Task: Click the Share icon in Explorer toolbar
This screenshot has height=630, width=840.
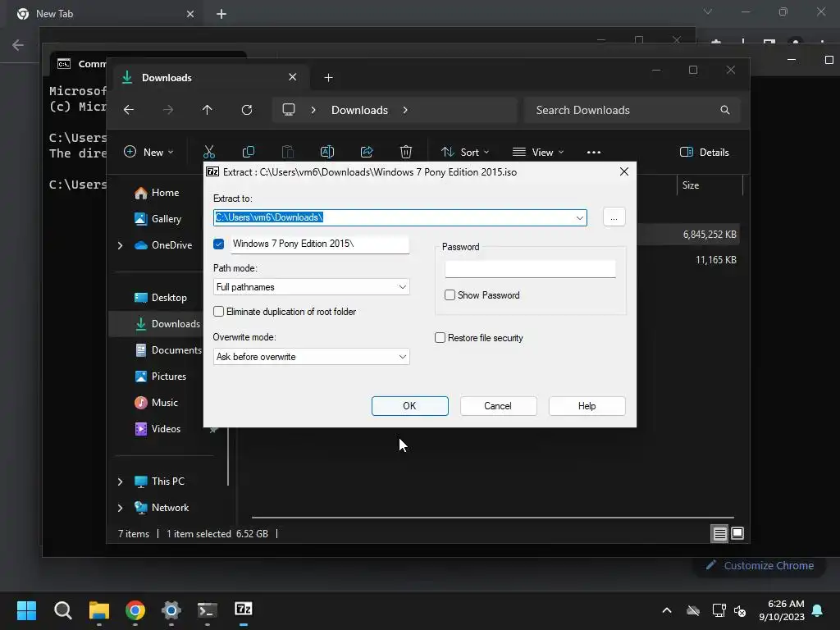Action: 367,152
